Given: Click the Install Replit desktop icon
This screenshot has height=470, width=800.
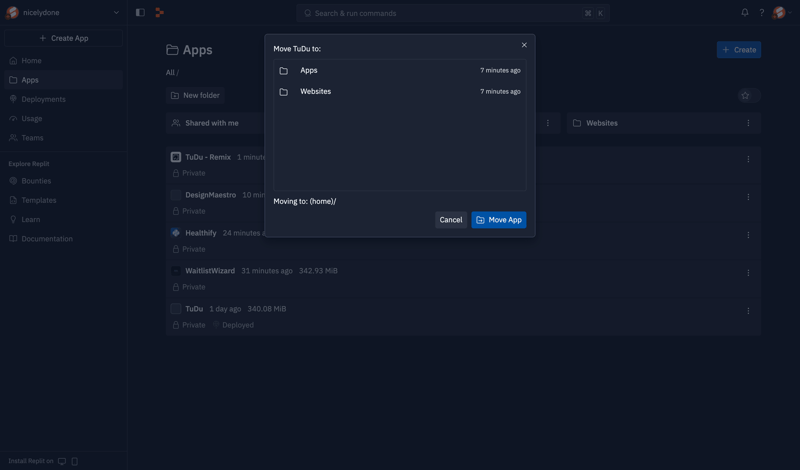Looking at the screenshot, I should coord(62,461).
